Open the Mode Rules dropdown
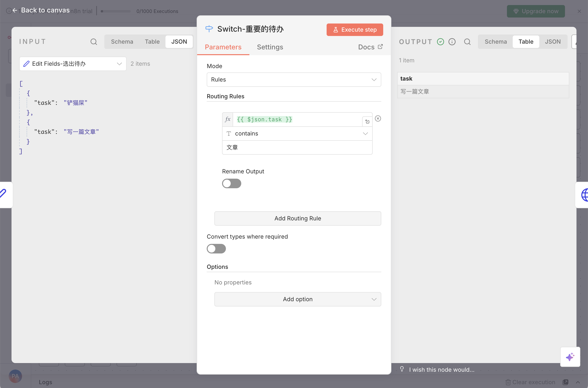The height and width of the screenshot is (388, 588). pos(294,80)
